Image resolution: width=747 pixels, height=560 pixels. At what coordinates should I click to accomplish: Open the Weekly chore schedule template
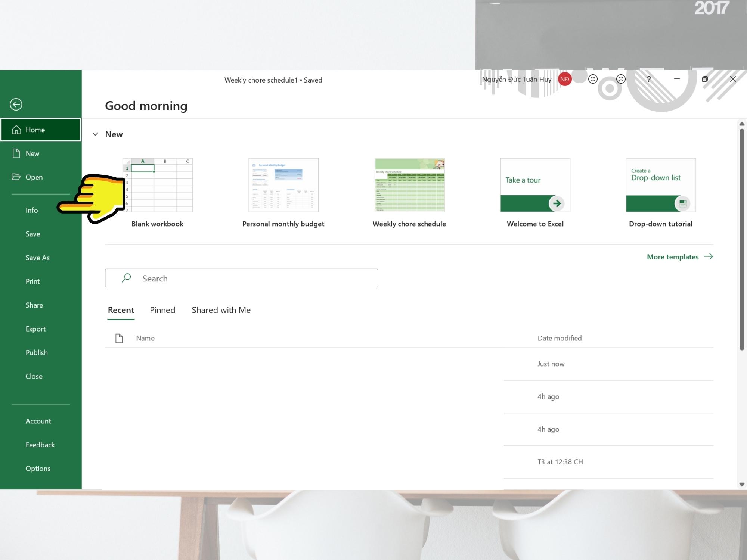click(410, 185)
